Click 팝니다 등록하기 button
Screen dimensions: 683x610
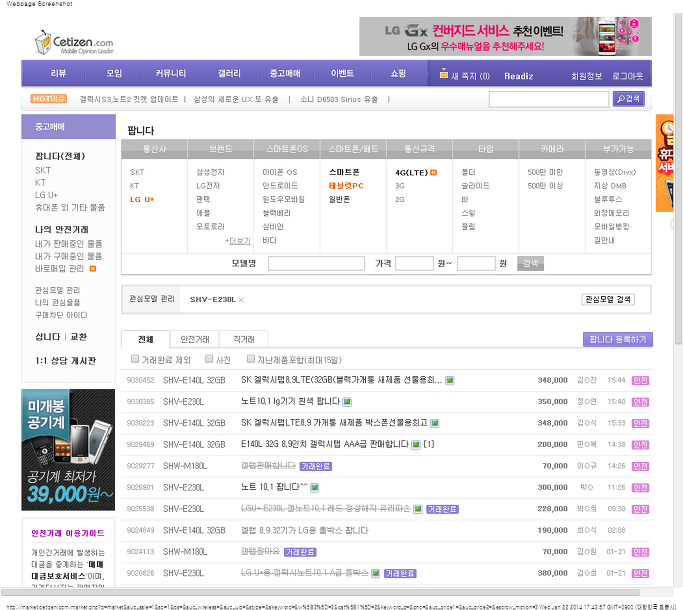point(618,339)
